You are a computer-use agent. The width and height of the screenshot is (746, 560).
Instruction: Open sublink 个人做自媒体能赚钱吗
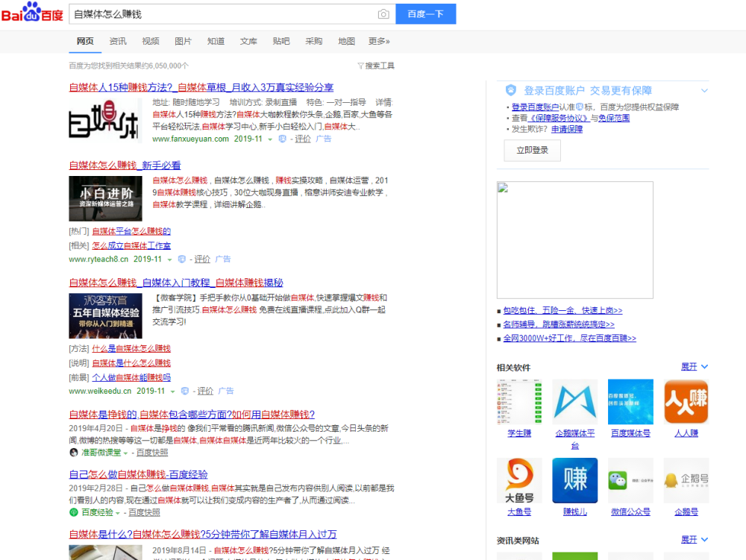[x=131, y=377]
